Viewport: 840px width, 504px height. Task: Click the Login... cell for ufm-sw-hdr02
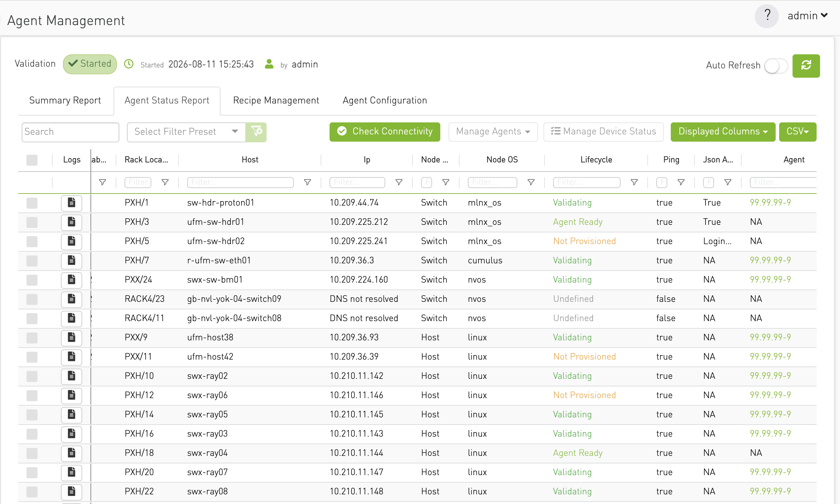click(x=717, y=241)
